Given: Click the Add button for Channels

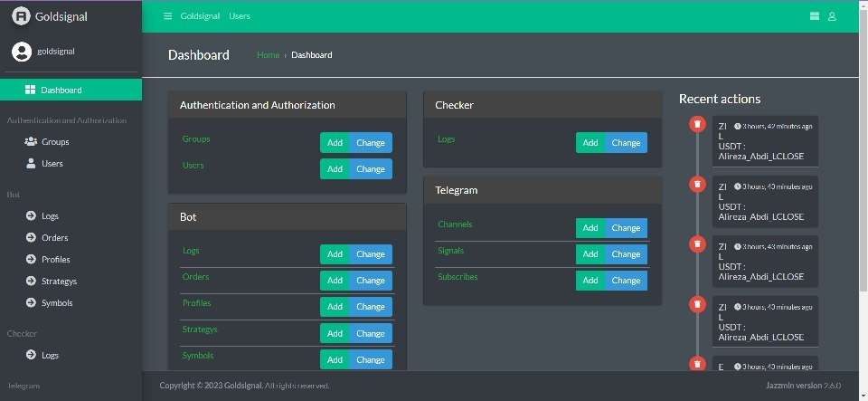Looking at the screenshot, I should coord(590,227).
